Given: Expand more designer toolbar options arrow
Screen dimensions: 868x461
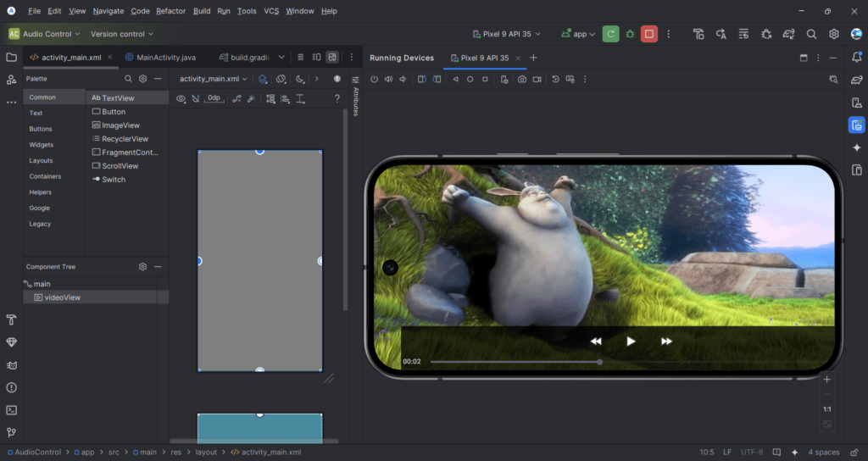Looking at the screenshot, I should click(x=317, y=79).
